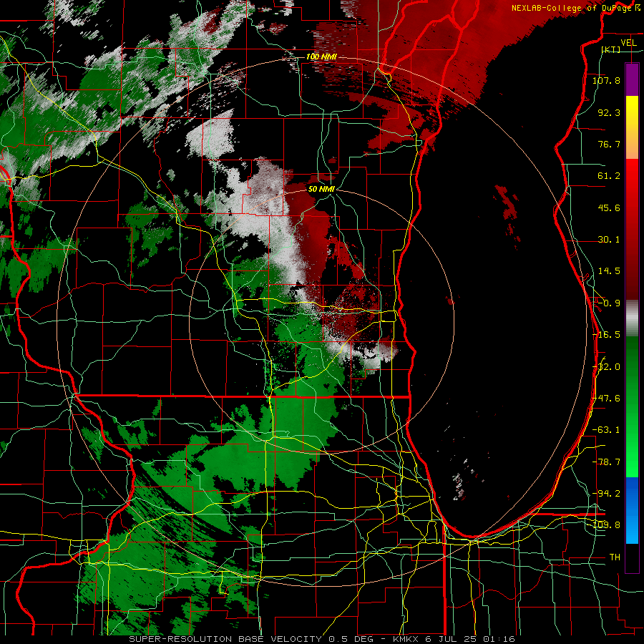Select the -16.5 scale value
Screen dimensions: 644x644
(607, 335)
